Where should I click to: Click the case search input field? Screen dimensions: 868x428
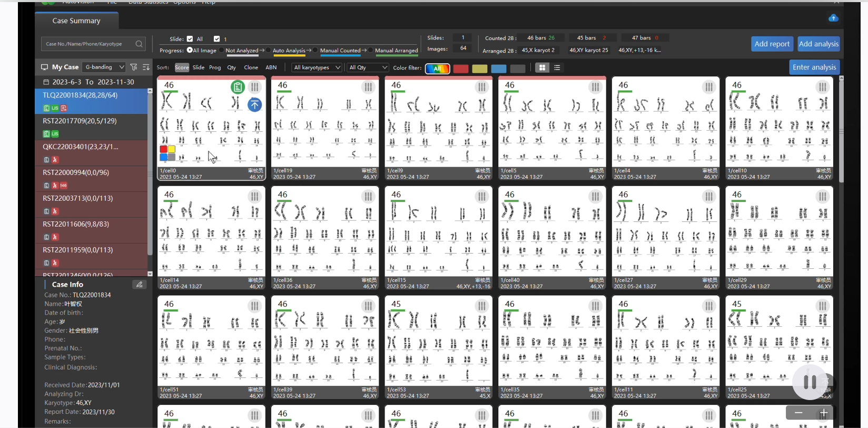pyautogui.click(x=93, y=44)
